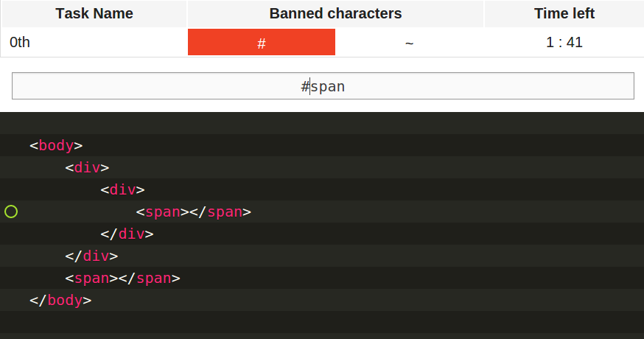Click the green circle marker beside the span line
The image size is (644, 339).
[x=11, y=212]
